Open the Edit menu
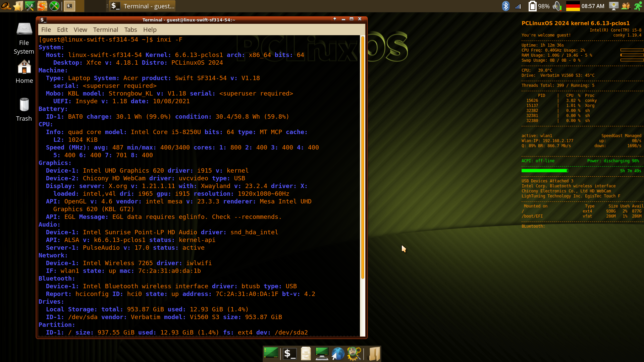Screen dimensions: 644x362 (62, 30)
